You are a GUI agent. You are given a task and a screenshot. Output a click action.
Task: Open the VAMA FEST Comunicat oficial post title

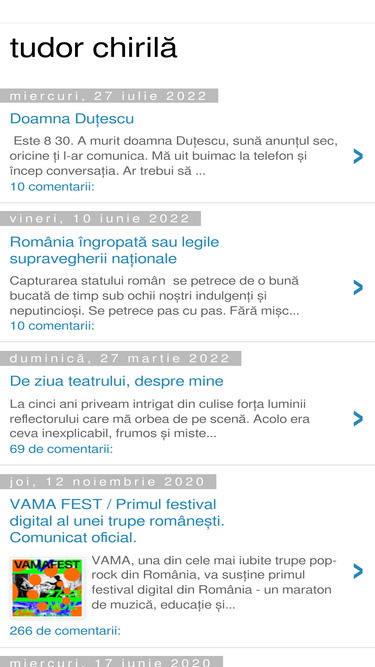pyautogui.click(x=117, y=521)
